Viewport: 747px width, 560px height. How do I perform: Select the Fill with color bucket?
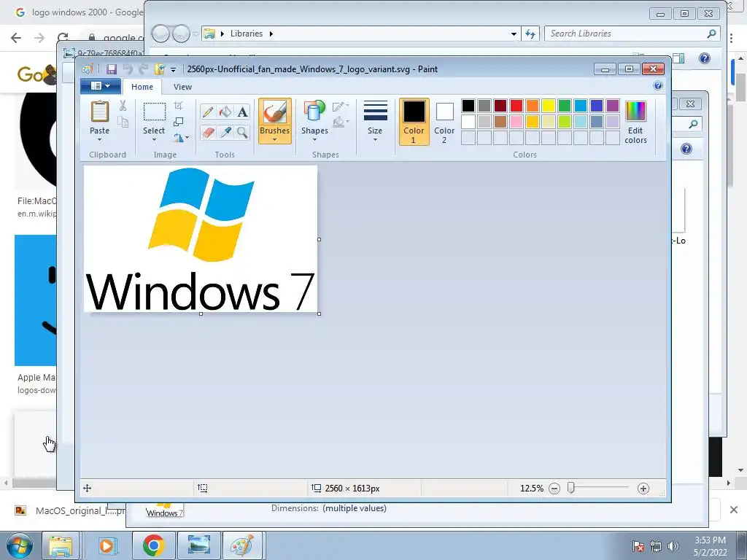225,112
